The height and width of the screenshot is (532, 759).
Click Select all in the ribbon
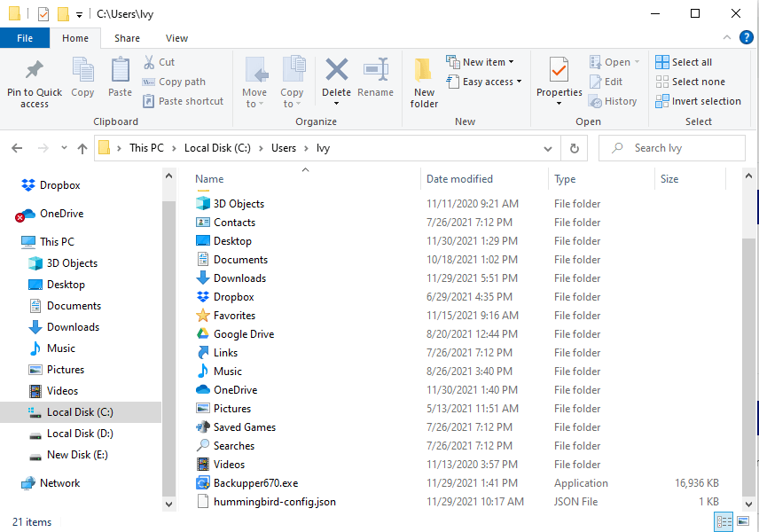pos(684,62)
